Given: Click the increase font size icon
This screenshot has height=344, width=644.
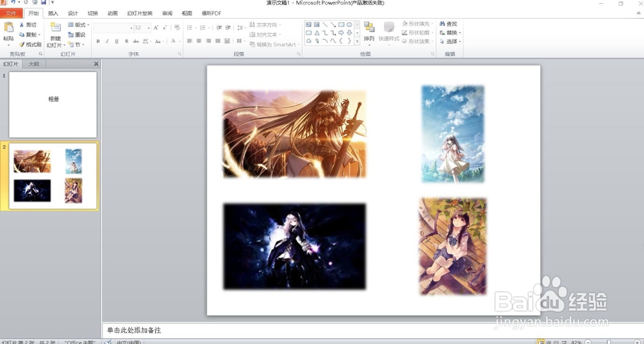Looking at the screenshot, I should point(156,28).
